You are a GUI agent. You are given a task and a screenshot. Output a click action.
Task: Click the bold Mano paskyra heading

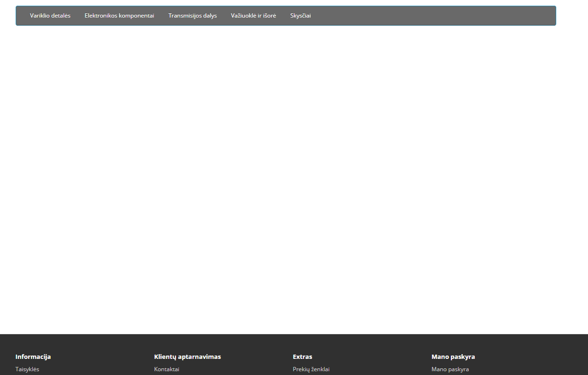[x=453, y=357]
